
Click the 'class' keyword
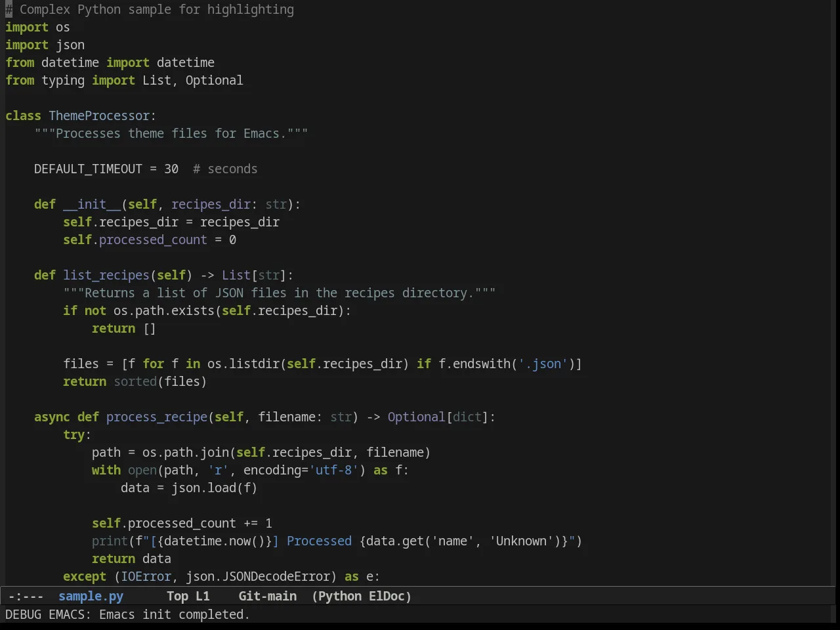[x=23, y=115]
